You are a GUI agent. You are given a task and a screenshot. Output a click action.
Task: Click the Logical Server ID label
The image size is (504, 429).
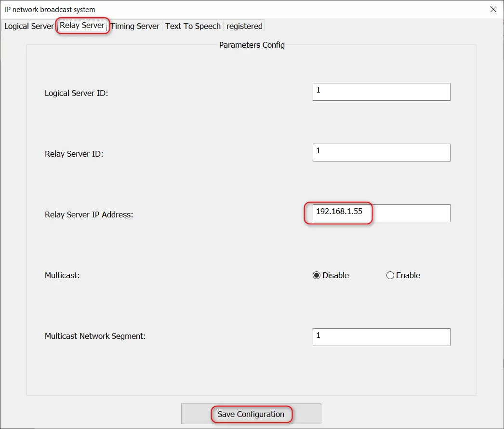coord(76,93)
